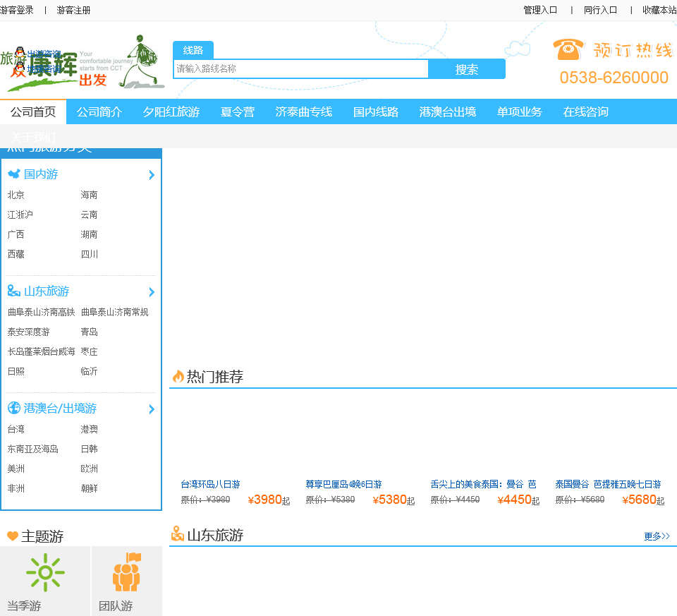Click 更多>> in 山东旅游 section
The image size is (677, 616).
[x=657, y=536]
